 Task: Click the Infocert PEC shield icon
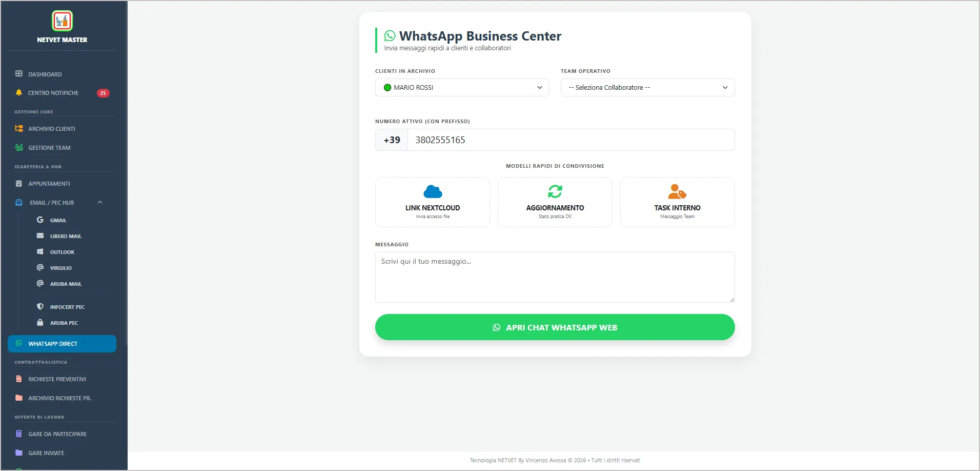pos(40,306)
